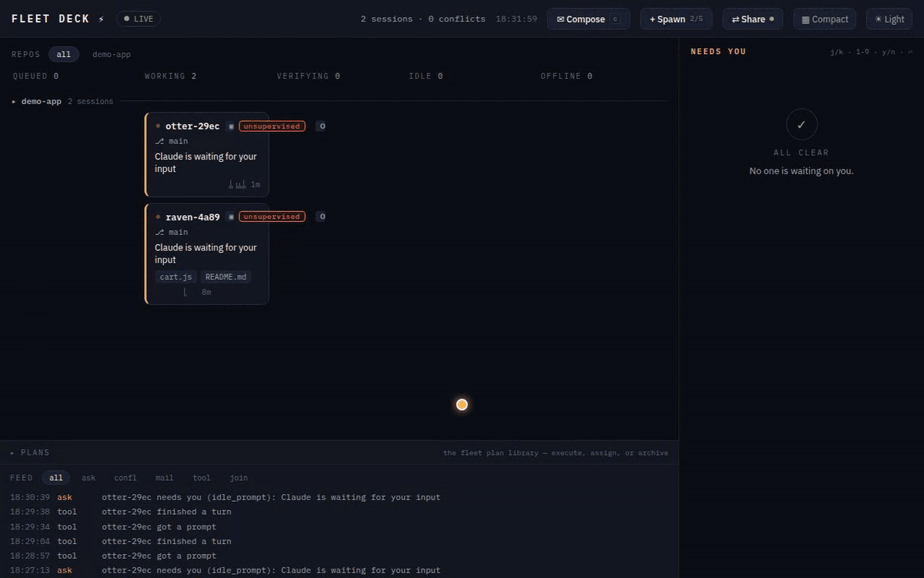The width and height of the screenshot is (924, 578).
Task: Click the status dot on otter-29ec card
Action: 158,126
